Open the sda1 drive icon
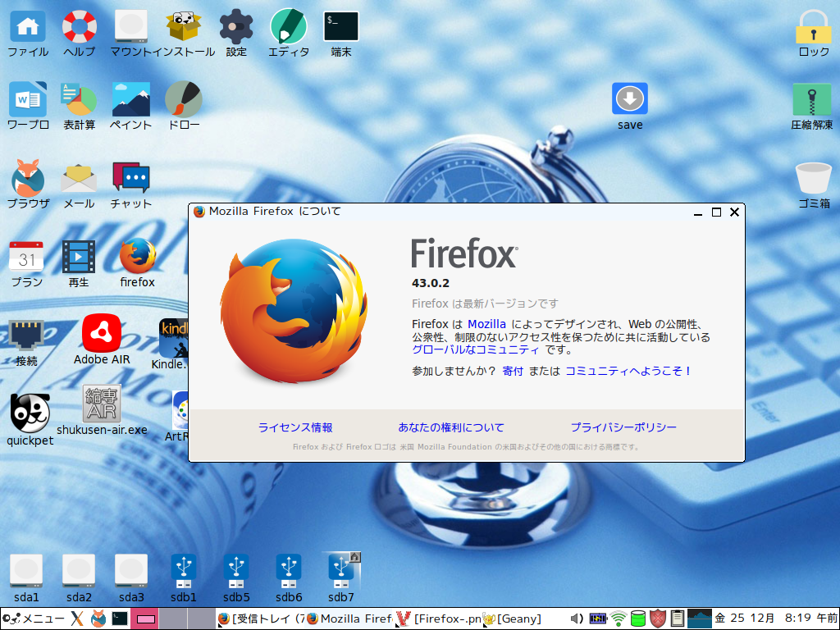840x630 pixels. coord(26,571)
